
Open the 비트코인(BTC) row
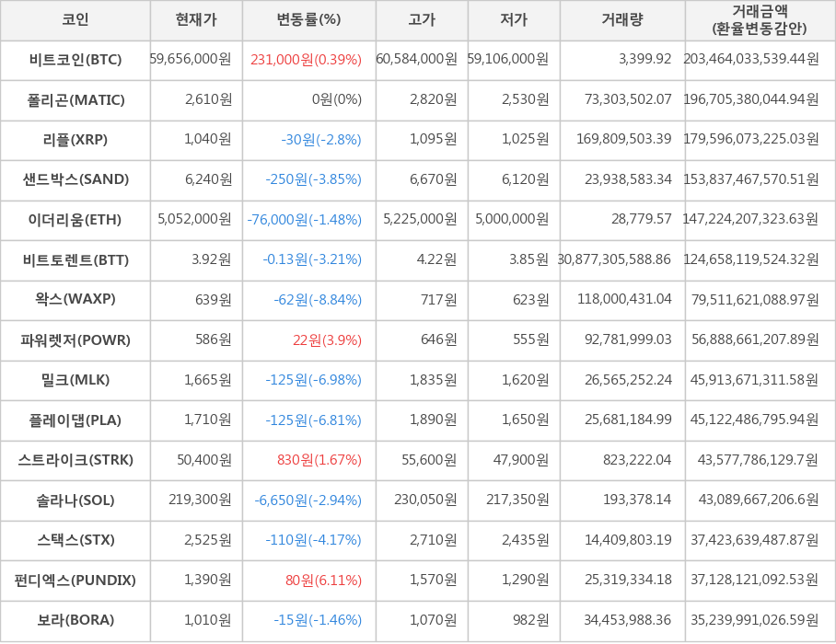click(x=75, y=60)
